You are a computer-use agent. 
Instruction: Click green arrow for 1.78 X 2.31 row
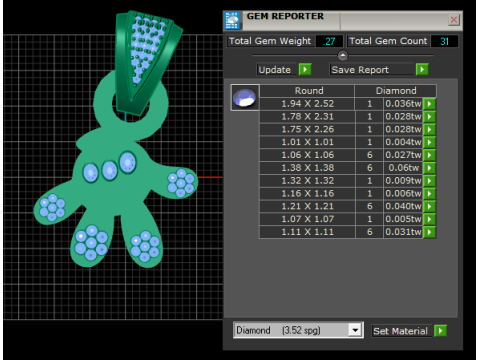429,117
